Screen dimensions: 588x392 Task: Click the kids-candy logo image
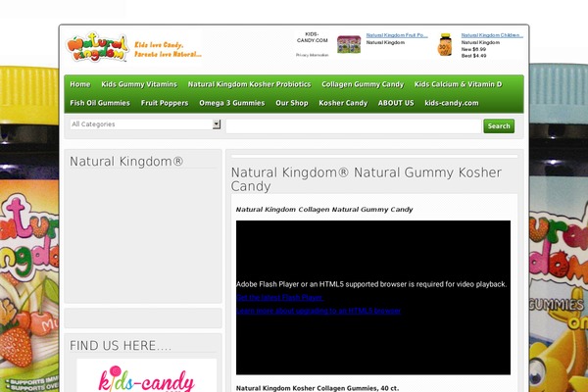click(x=147, y=376)
